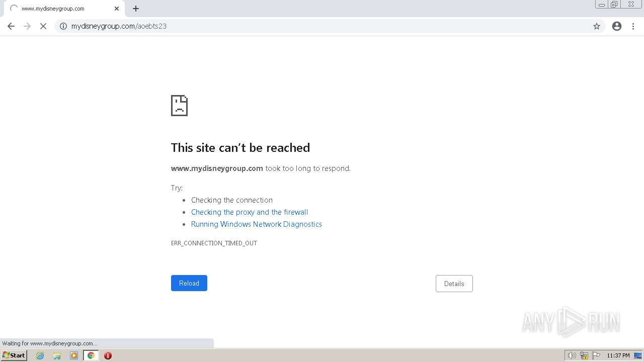Click the Details button
Image resolution: width=644 pixels, height=362 pixels.
[x=454, y=284]
